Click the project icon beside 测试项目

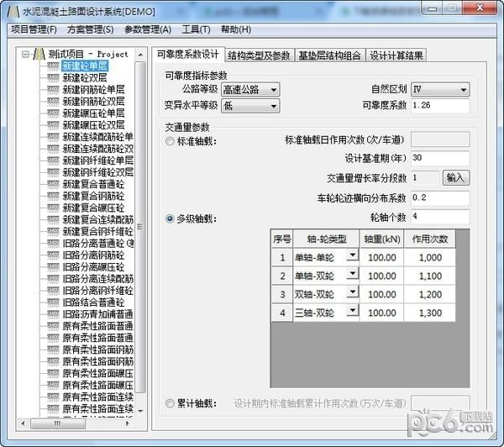point(39,54)
